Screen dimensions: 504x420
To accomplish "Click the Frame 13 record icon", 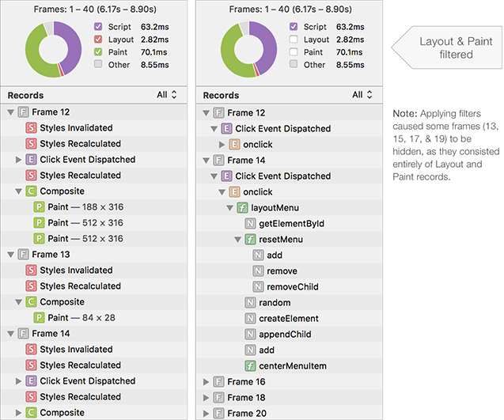I will [x=23, y=255].
